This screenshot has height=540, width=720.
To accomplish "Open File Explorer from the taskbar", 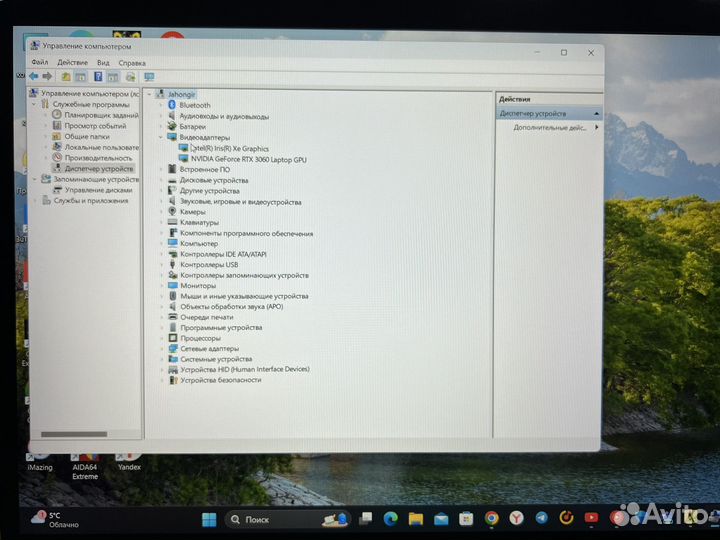I will (416, 518).
